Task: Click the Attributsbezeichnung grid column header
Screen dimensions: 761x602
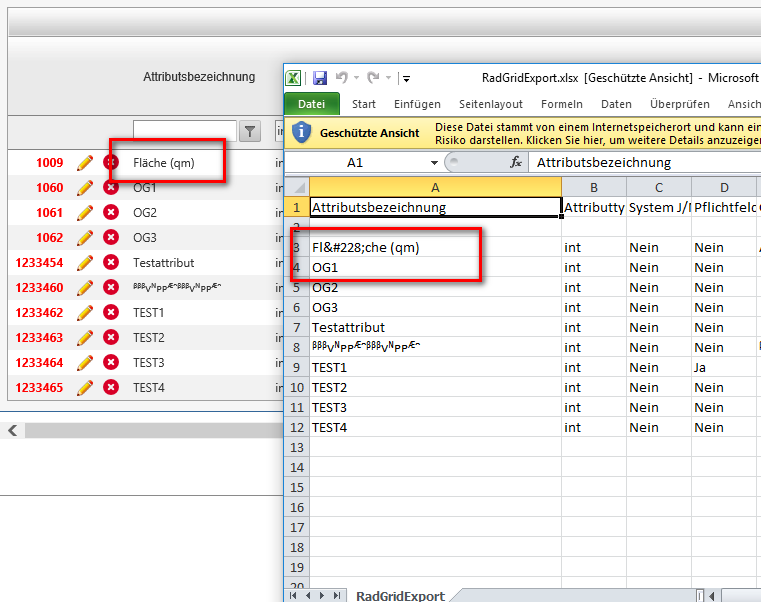Action: [x=199, y=77]
